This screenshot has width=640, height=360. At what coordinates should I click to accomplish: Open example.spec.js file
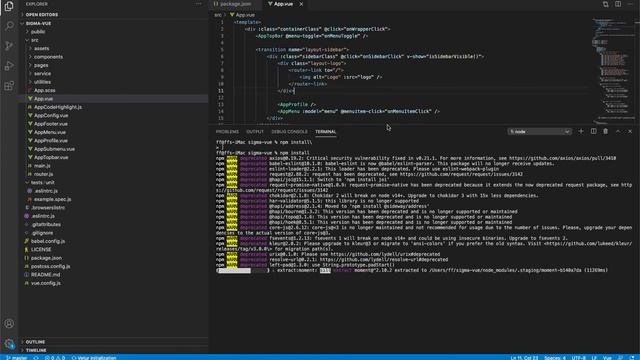[52, 199]
